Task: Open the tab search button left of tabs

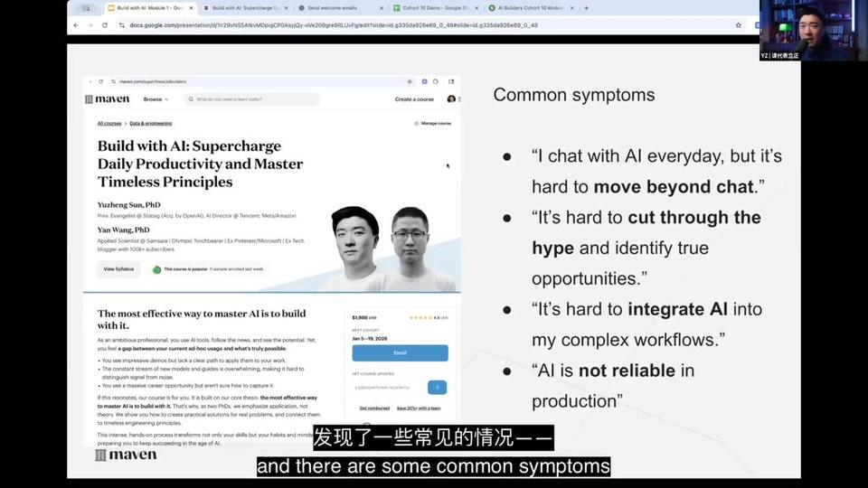Action: point(87,8)
